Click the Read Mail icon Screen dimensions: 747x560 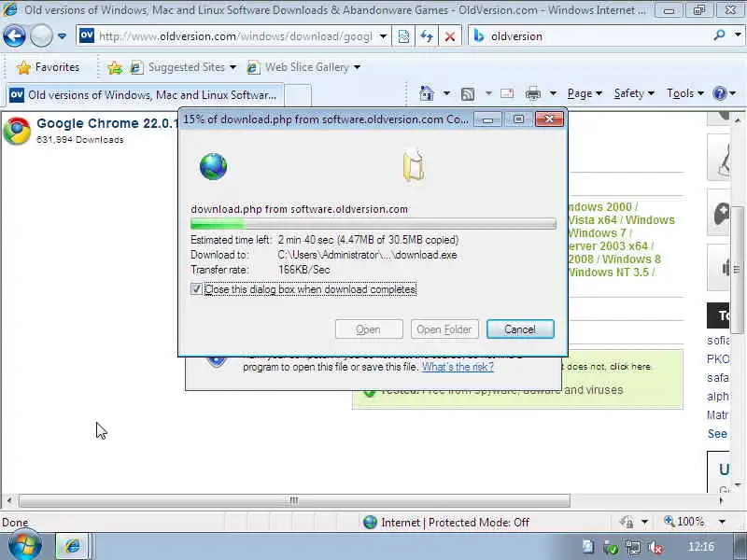pyautogui.click(x=507, y=94)
